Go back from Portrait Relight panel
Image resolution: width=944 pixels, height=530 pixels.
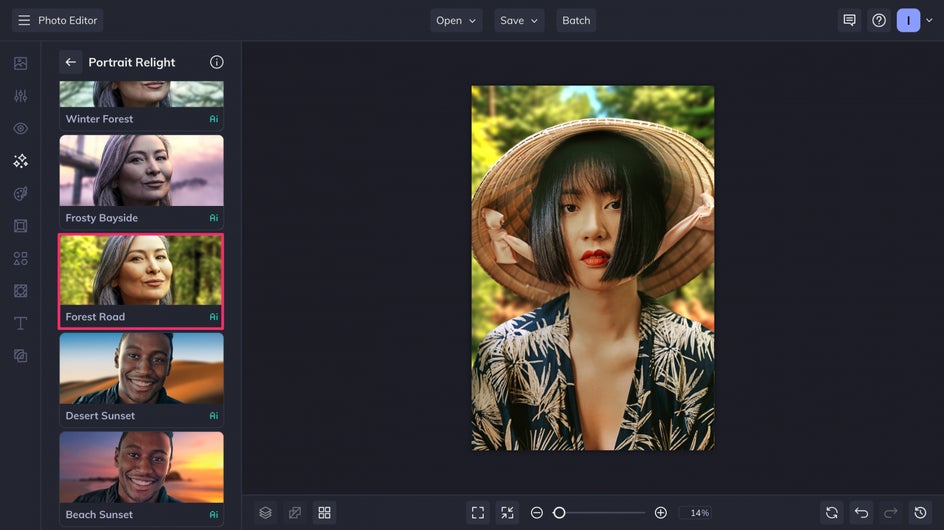click(70, 62)
